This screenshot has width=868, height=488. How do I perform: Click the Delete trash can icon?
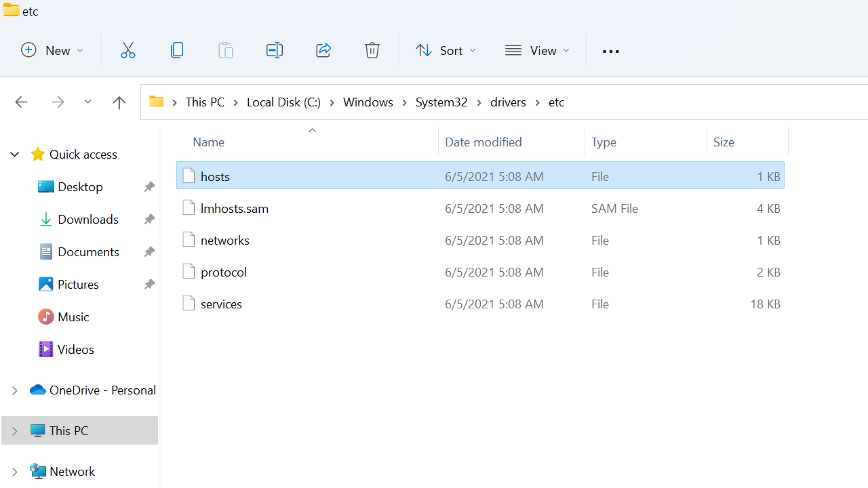[x=372, y=50]
